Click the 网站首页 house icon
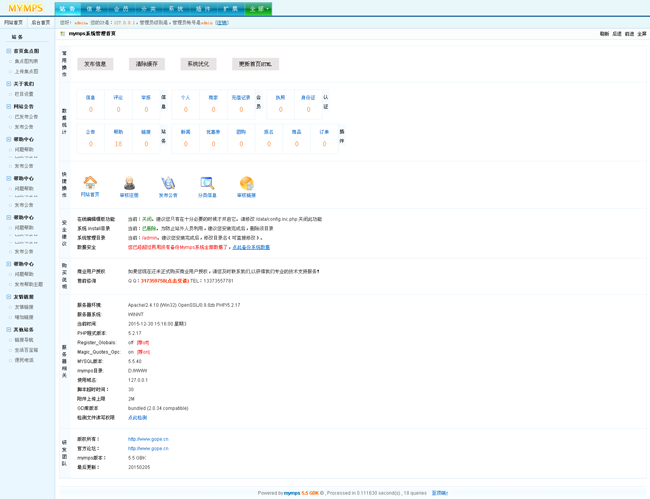This screenshot has width=650, height=499. [90, 183]
